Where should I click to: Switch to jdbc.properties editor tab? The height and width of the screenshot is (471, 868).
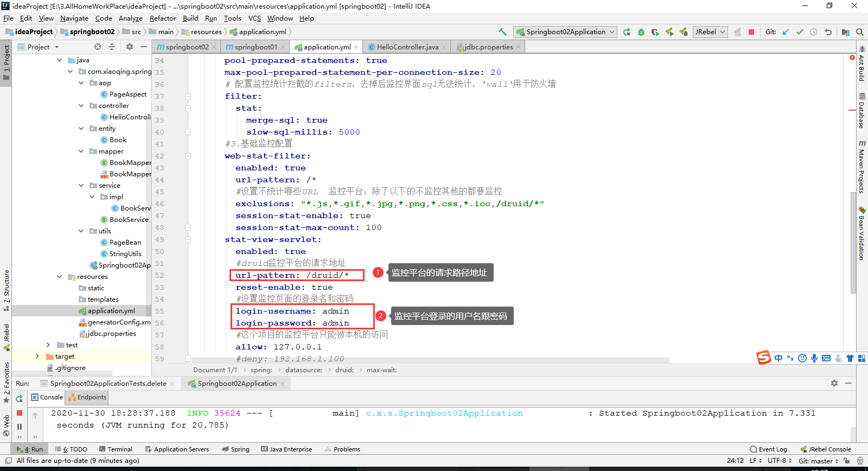(x=488, y=47)
